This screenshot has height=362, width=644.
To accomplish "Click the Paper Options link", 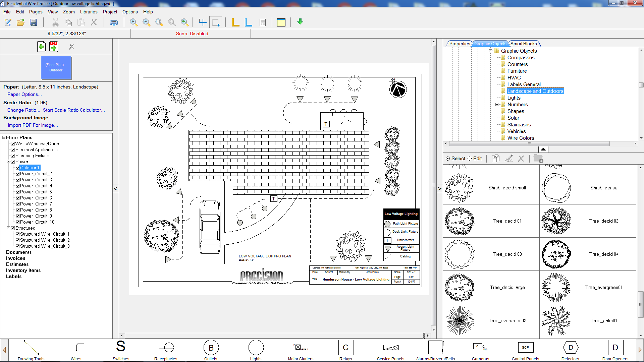I will coord(24,94).
